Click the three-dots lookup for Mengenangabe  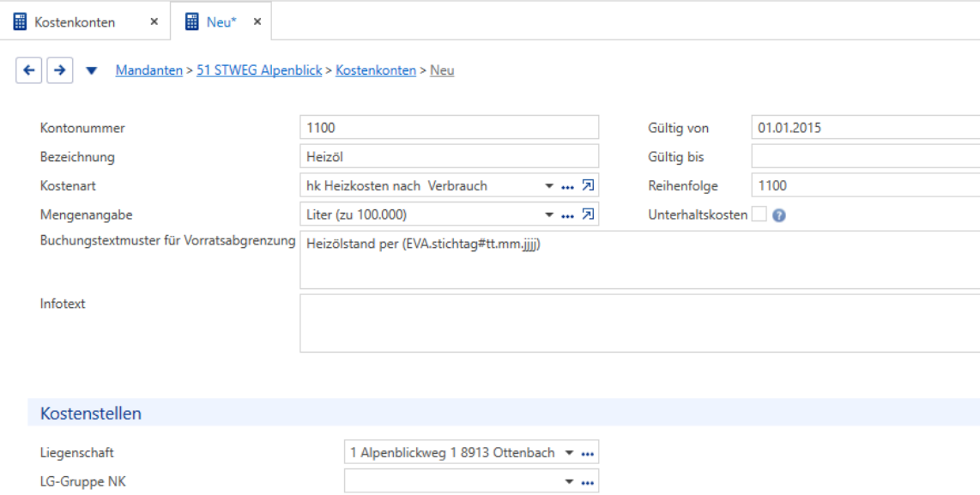567,215
